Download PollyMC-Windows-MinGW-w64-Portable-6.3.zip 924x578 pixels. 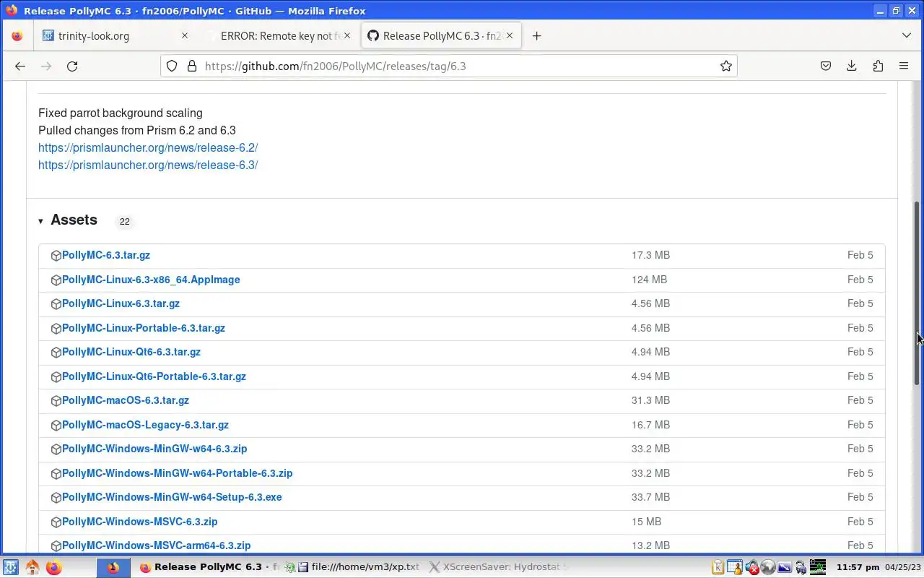coord(178,473)
